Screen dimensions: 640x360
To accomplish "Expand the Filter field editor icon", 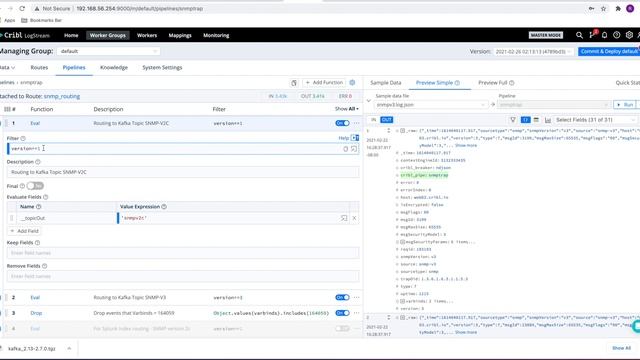I will pos(354,149).
